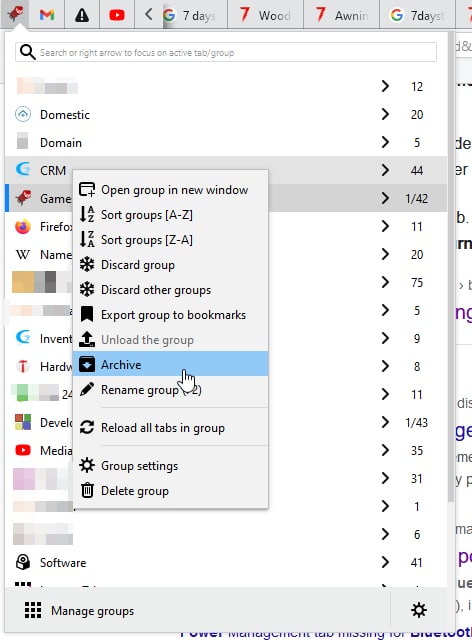
Task: Choose Export group to bookmarks
Action: click(x=171, y=314)
